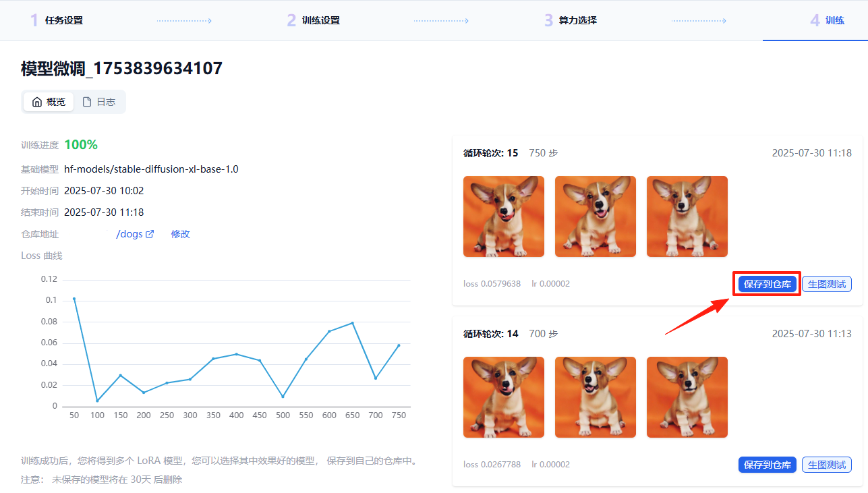Click the 100% training progress value
The width and height of the screenshot is (868, 493).
81,144
